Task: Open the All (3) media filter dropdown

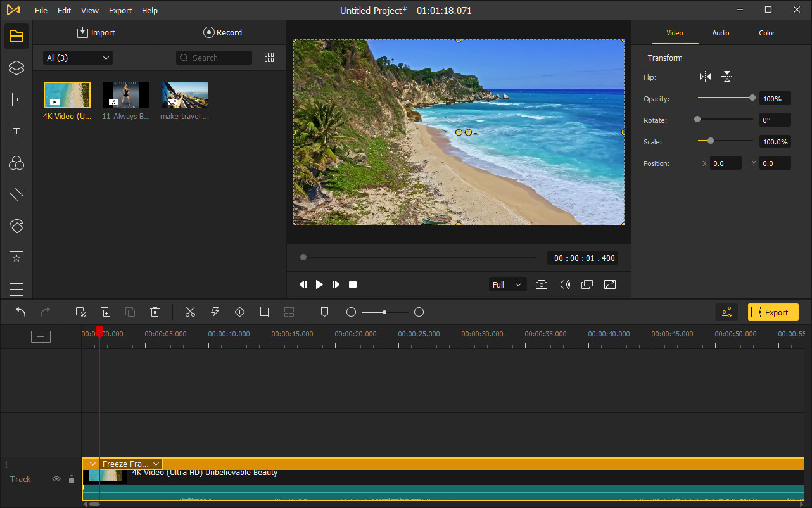Action: coord(77,58)
